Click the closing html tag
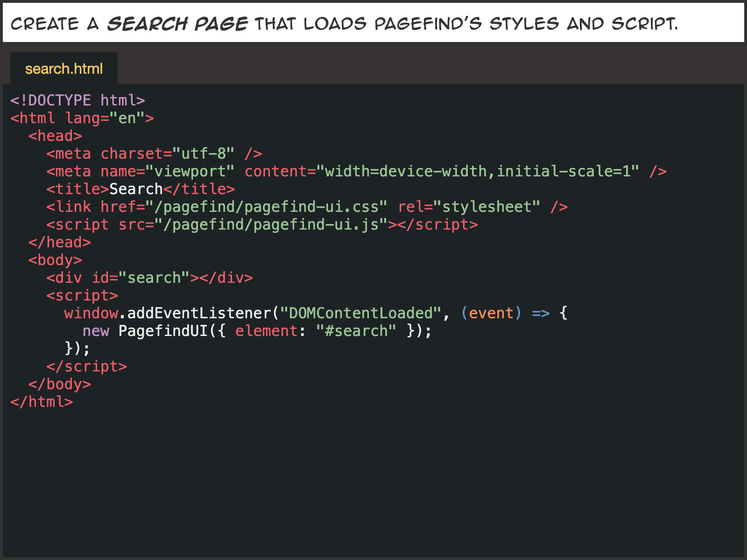The width and height of the screenshot is (747, 560). tap(42, 402)
